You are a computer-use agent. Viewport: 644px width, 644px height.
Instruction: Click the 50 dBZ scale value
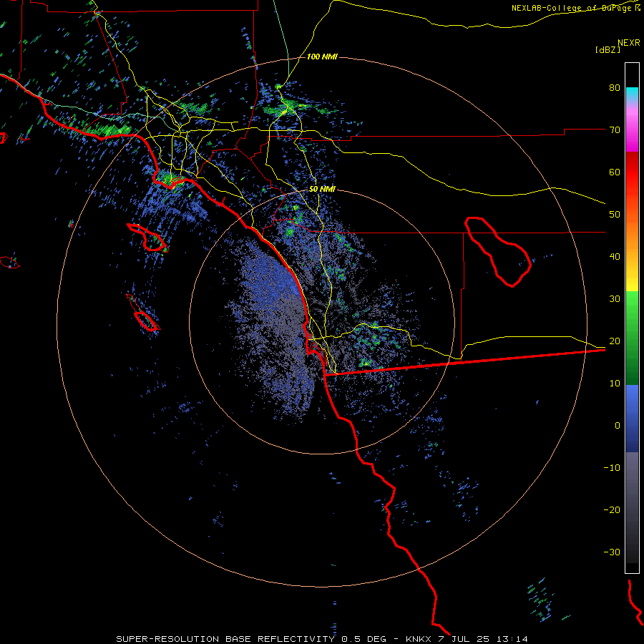click(x=615, y=215)
